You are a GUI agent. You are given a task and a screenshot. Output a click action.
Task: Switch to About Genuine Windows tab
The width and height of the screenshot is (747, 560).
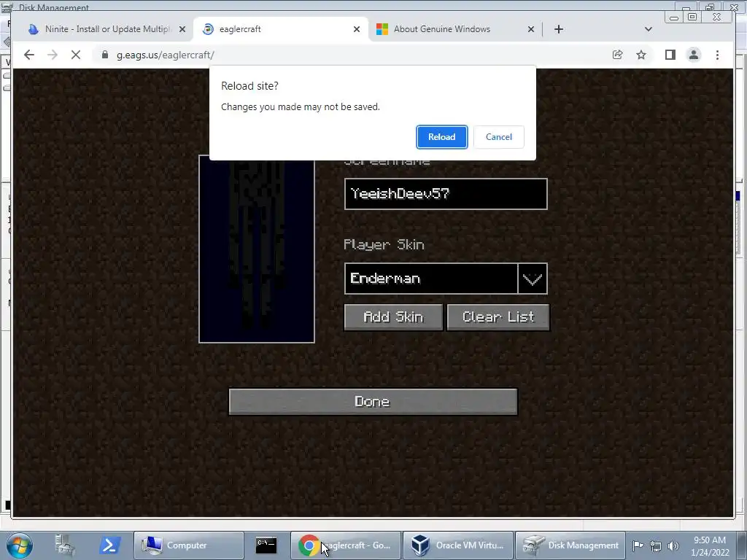[x=455, y=29]
